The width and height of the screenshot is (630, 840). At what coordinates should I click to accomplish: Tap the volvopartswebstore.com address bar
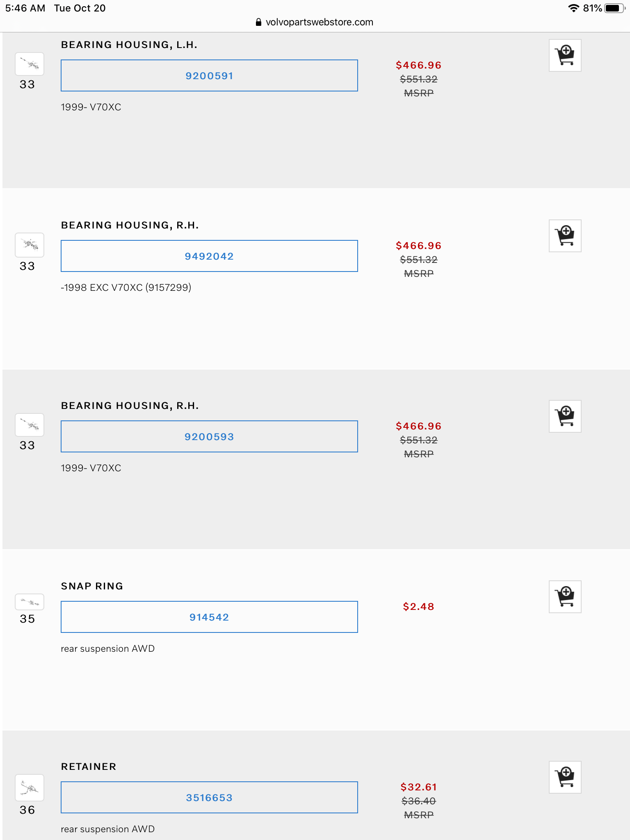tap(315, 22)
